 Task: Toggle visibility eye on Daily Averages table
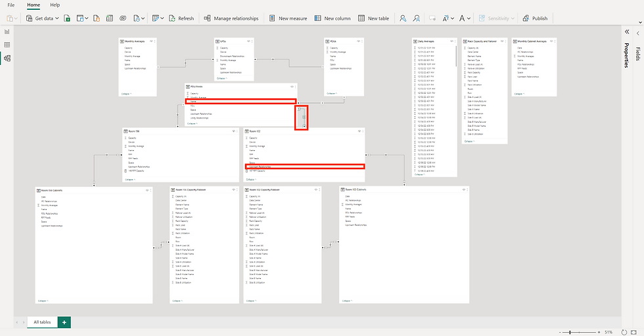[452, 41]
